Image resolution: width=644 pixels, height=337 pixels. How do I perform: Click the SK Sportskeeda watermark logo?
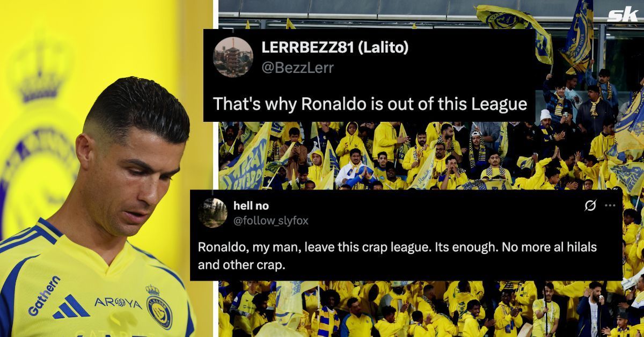(621, 15)
